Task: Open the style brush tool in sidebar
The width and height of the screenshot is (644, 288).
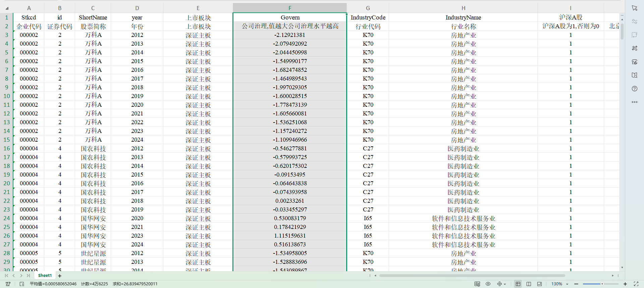Action: pos(634,48)
